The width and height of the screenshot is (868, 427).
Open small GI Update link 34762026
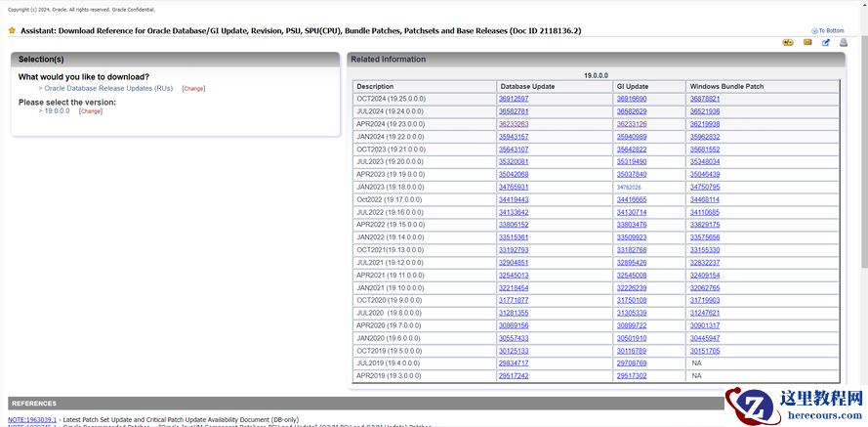(x=629, y=188)
